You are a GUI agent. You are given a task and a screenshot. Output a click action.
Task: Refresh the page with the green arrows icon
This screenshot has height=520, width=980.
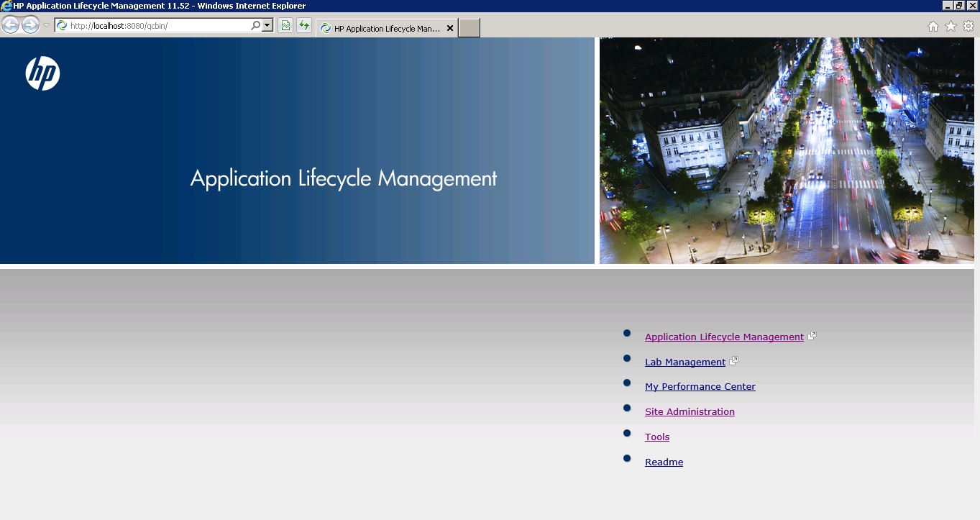pos(304,26)
